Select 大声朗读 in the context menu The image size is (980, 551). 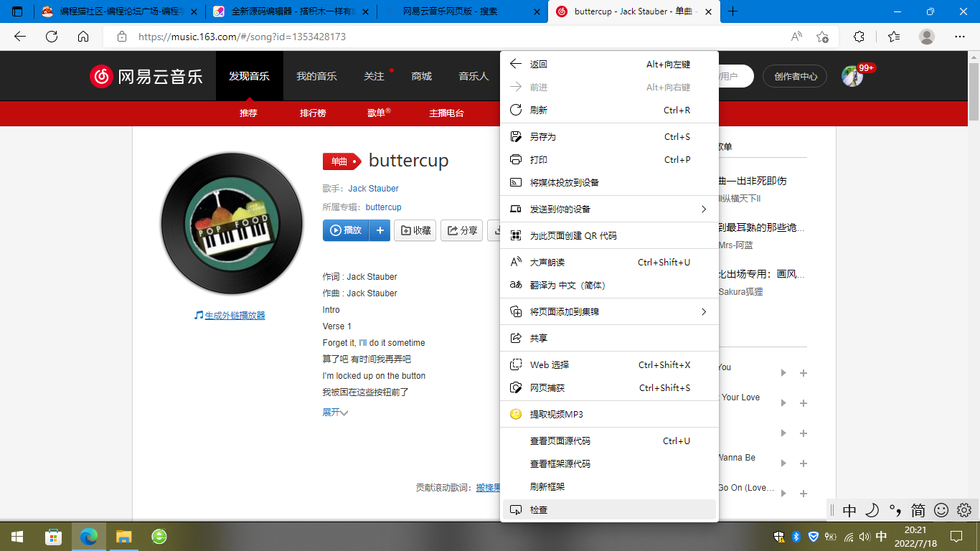(609, 262)
